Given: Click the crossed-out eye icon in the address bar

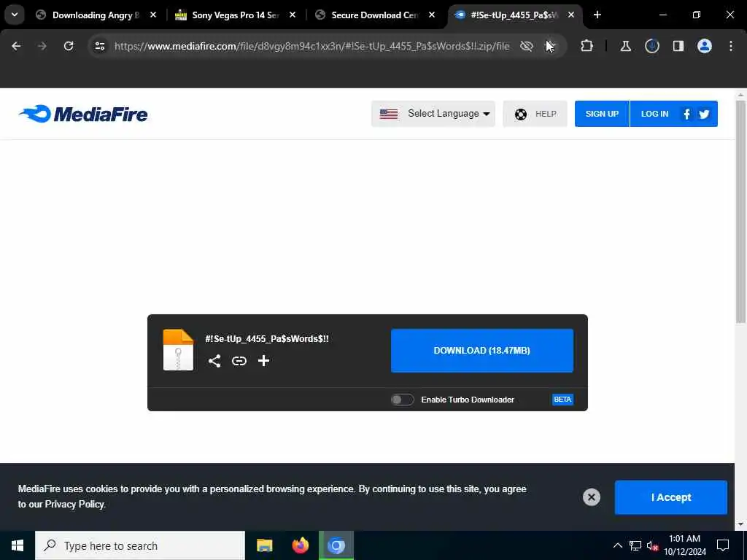Looking at the screenshot, I should coord(527,46).
